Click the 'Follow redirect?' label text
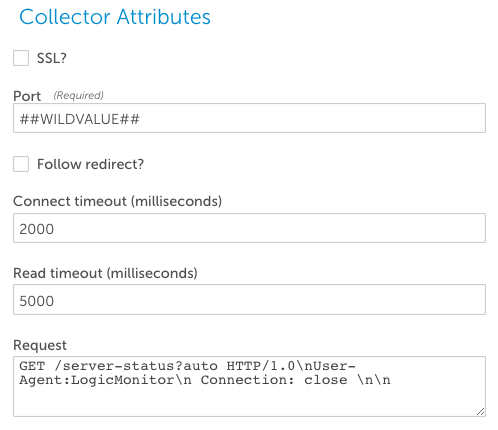The height and width of the screenshot is (430, 498). (x=90, y=164)
